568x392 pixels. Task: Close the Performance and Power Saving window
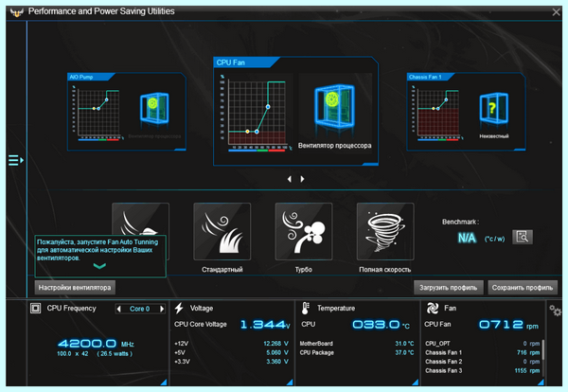point(556,12)
